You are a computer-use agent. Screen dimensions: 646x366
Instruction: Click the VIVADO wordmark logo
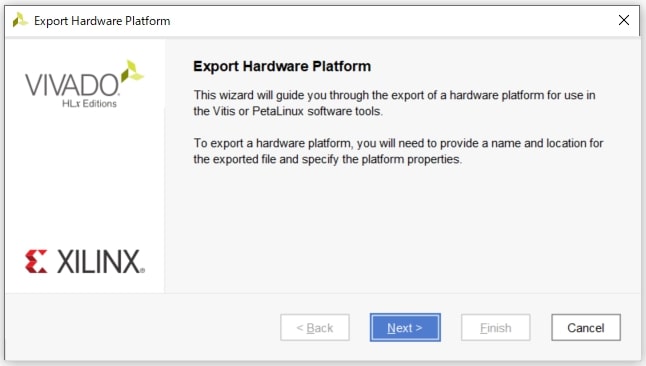coord(72,84)
